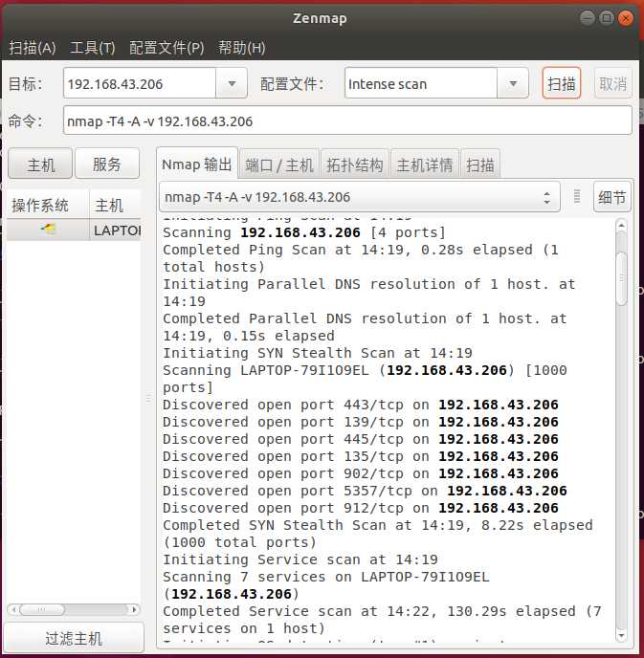Click the pane splitter handle between panels

tap(148, 398)
